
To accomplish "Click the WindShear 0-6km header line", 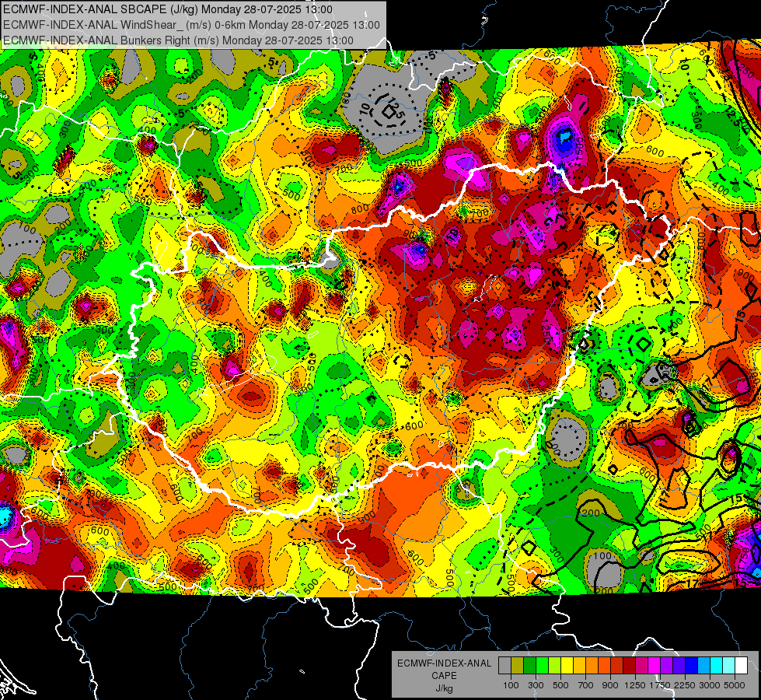I will click(191, 25).
